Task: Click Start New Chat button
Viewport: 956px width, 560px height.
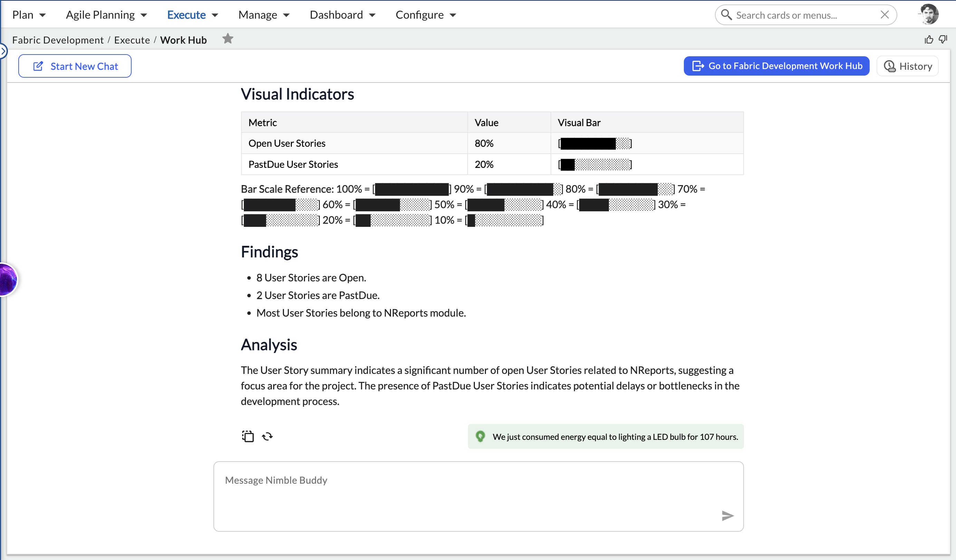Action: (x=75, y=66)
